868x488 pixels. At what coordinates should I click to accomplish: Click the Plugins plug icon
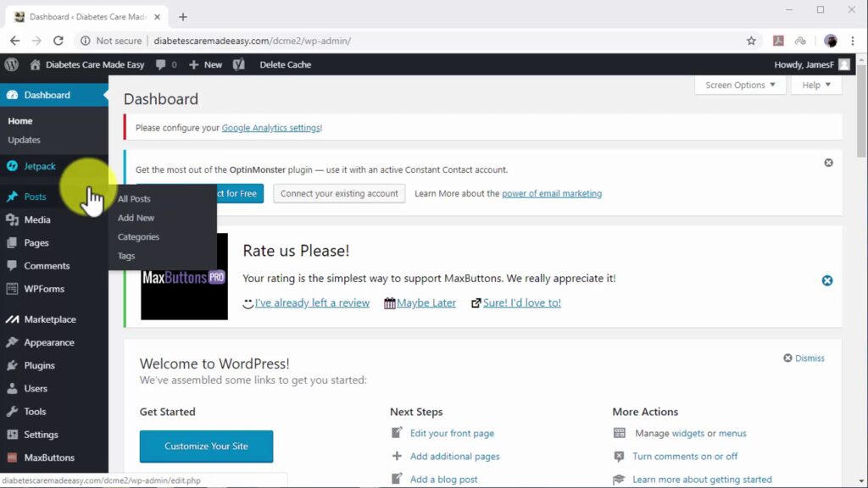click(12, 366)
